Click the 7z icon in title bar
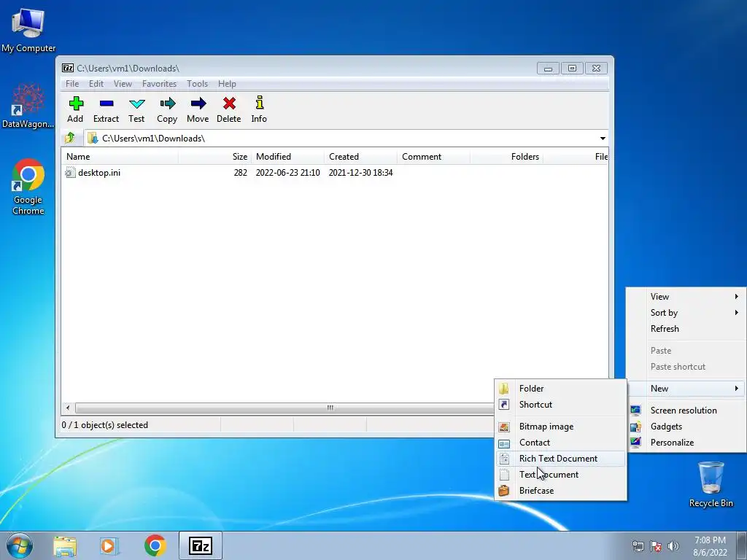The height and width of the screenshot is (560, 747). coord(68,68)
